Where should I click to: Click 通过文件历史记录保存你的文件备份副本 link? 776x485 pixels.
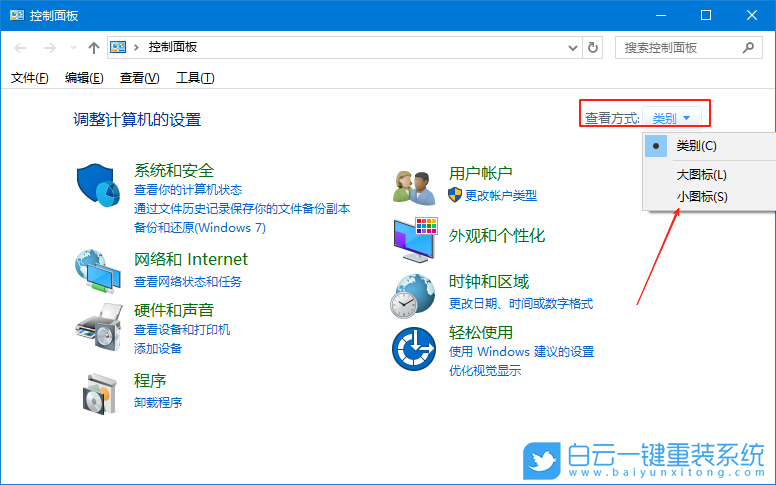[x=242, y=209]
